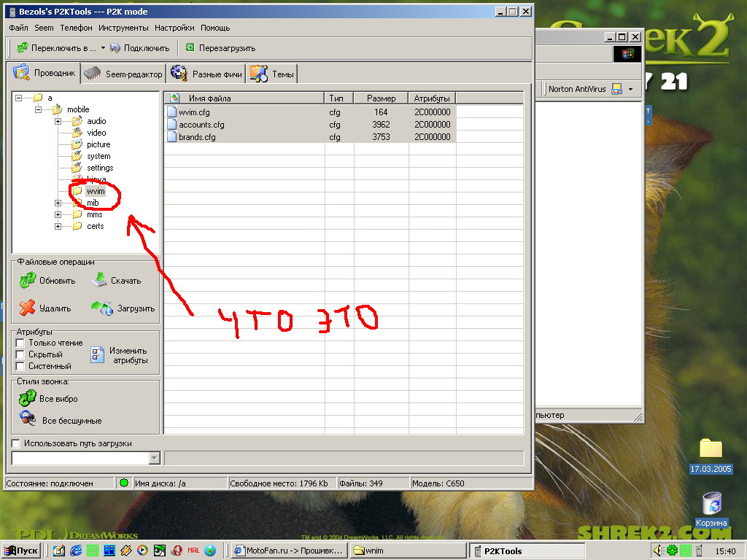Screen dimensions: 747x560
Task: Switch to the Seem-редактор tab
Action: click(x=123, y=74)
